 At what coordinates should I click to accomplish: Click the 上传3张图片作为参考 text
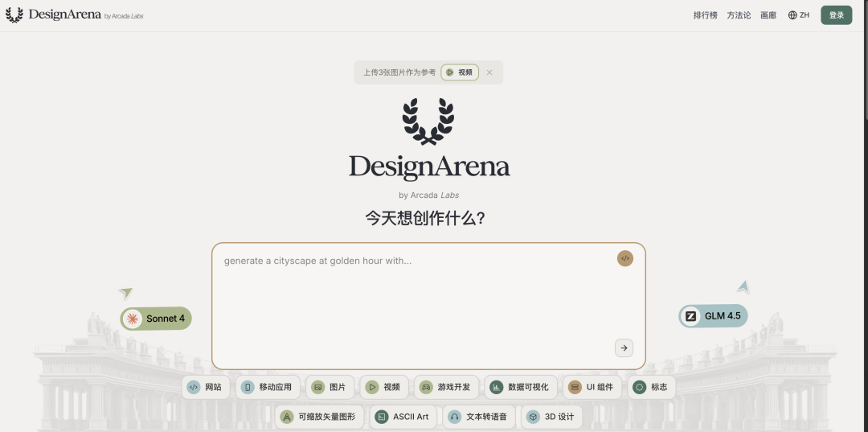click(x=399, y=72)
